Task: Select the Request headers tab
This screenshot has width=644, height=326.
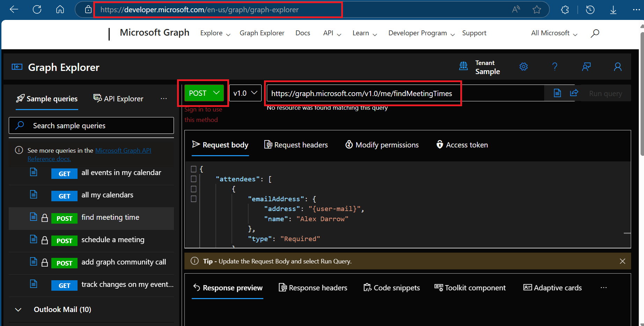Action: pyautogui.click(x=296, y=145)
